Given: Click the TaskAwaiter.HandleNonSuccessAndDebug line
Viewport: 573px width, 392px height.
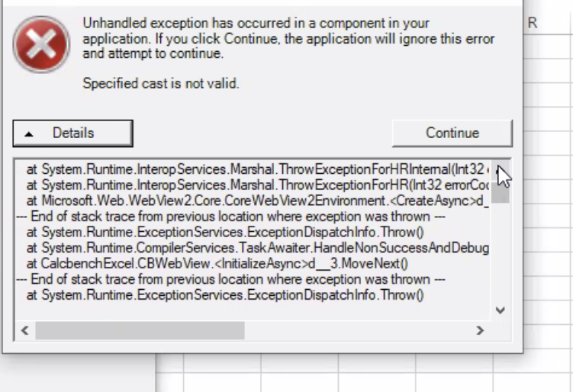Looking at the screenshot, I should pos(257,248).
